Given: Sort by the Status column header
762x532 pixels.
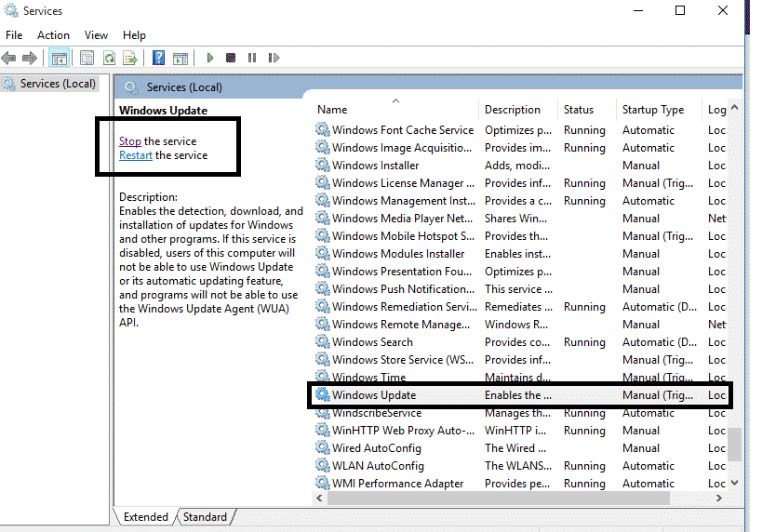Looking at the screenshot, I should [x=587, y=110].
